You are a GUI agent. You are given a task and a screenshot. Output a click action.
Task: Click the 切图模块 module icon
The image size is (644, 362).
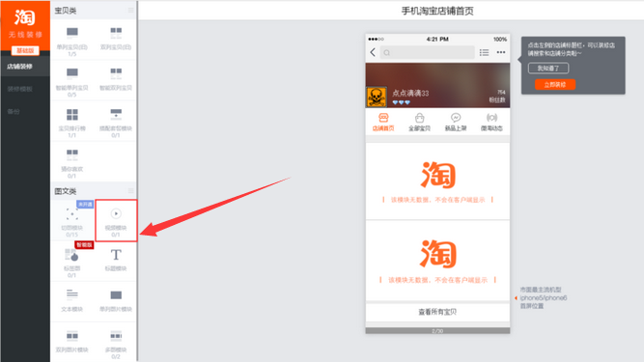(x=72, y=214)
